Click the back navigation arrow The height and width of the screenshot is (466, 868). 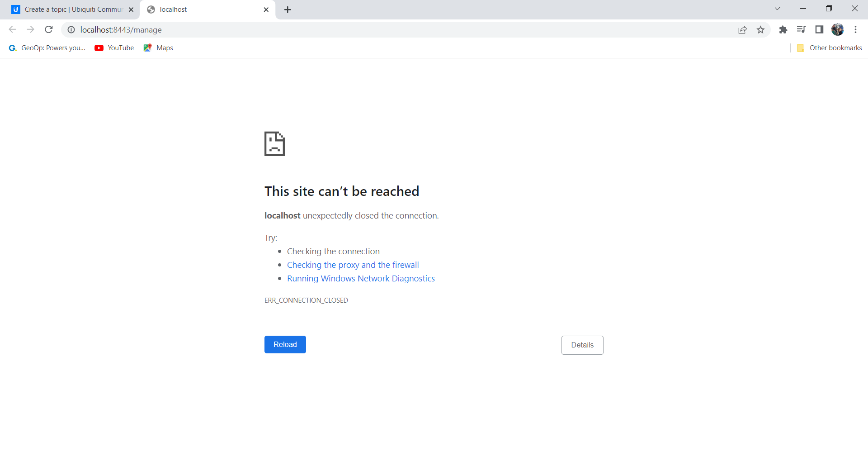[13, 30]
